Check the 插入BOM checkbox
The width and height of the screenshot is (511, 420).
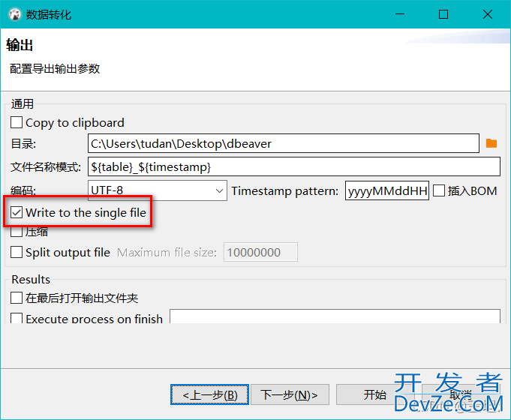point(439,190)
